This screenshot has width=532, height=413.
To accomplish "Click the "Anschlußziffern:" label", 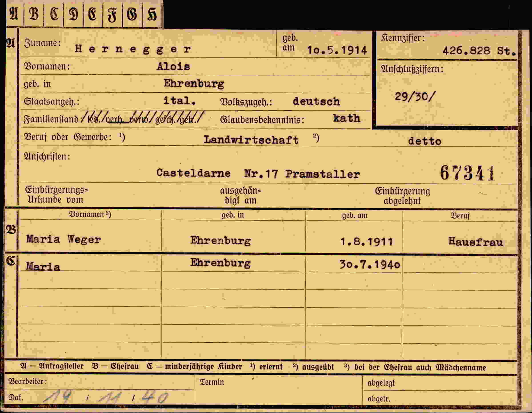I will click(412, 69).
